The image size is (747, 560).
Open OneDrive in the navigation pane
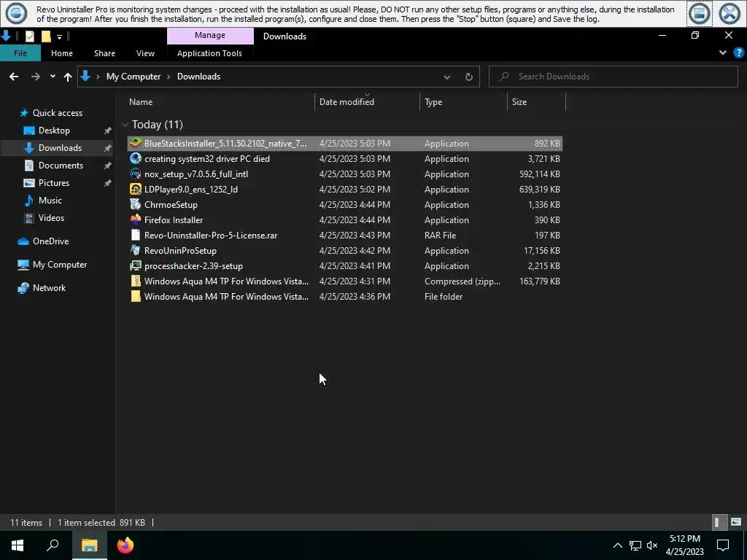pyautogui.click(x=50, y=241)
